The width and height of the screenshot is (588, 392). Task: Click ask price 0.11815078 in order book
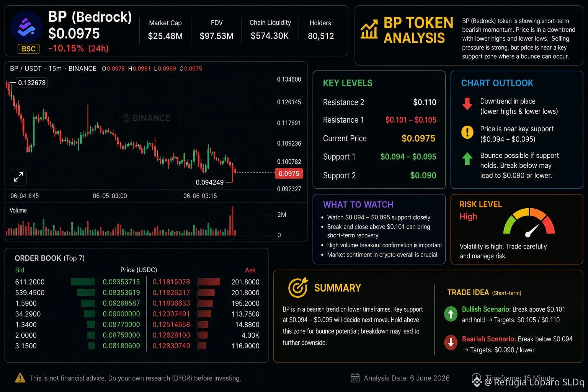pyautogui.click(x=171, y=282)
